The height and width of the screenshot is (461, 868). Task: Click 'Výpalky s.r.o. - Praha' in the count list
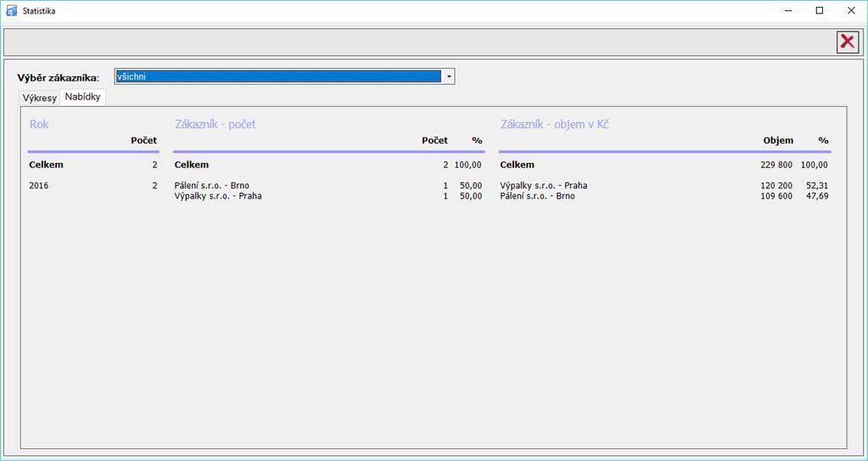(218, 196)
